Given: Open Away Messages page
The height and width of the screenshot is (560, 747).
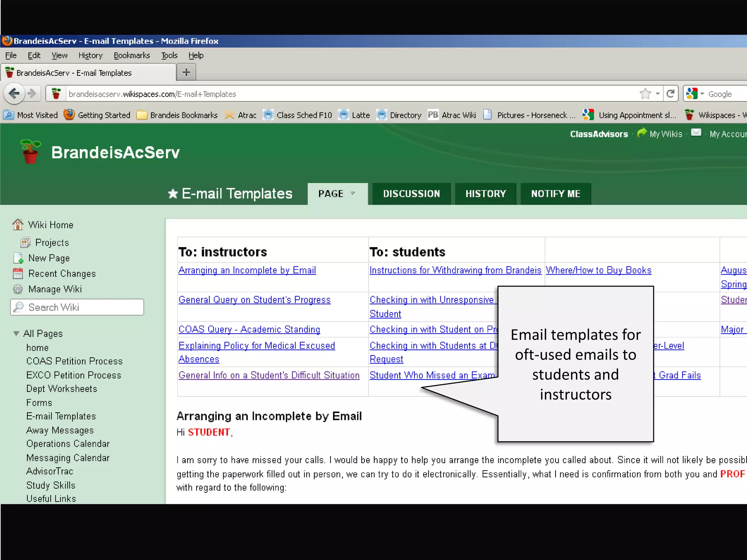Looking at the screenshot, I should pyautogui.click(x=60, y=430).
